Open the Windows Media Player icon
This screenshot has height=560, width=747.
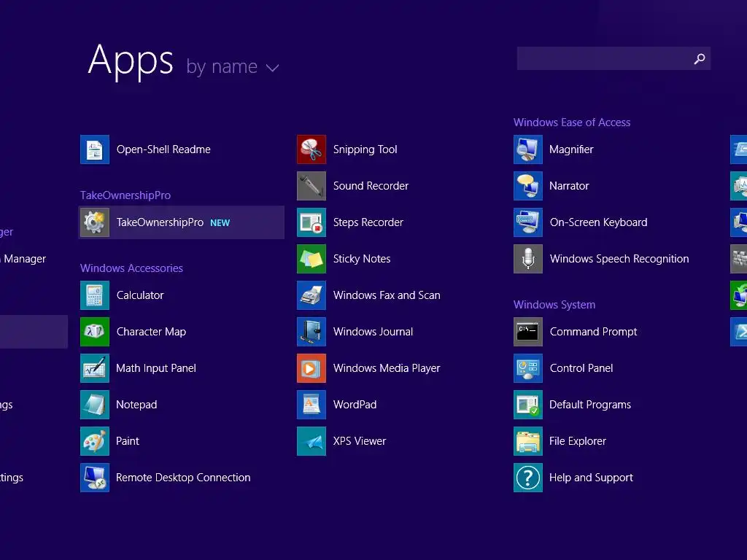(311, 368)
